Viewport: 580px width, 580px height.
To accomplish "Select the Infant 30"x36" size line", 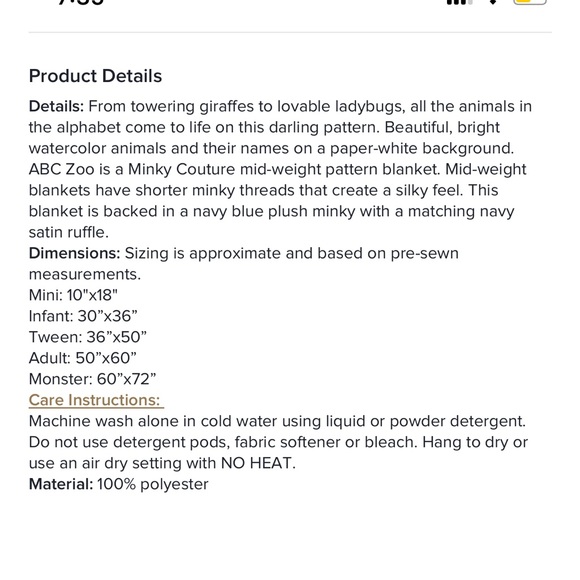I will click(x=83, y=316).
